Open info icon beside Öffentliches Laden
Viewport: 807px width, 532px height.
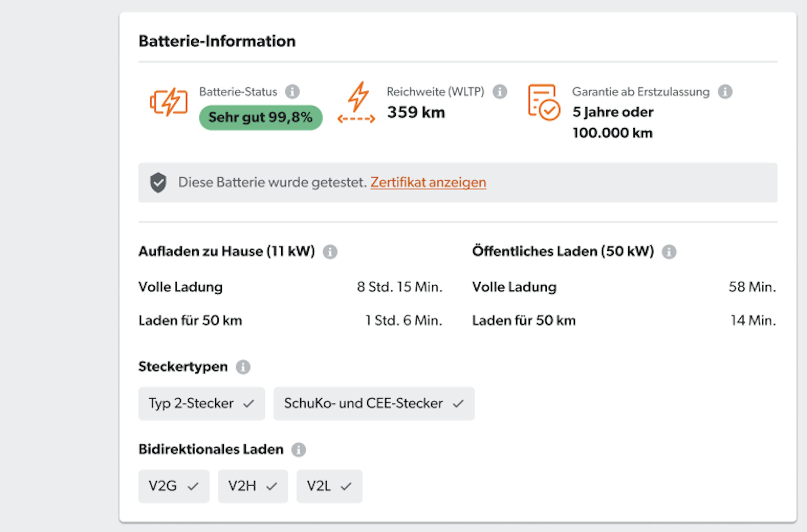tap(669, 252)
